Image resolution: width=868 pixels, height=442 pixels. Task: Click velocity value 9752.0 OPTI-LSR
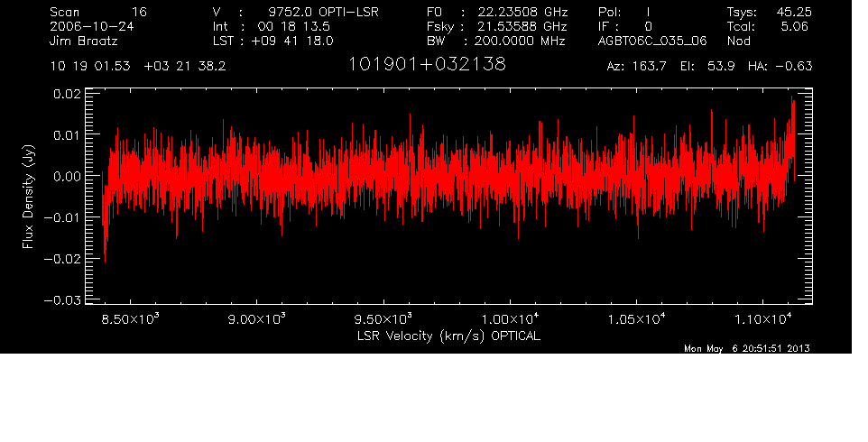point(323,12)
